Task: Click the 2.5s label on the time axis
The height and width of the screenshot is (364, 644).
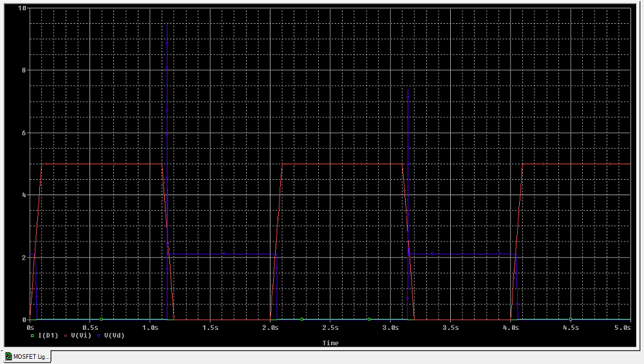Action: pos(330,327)
